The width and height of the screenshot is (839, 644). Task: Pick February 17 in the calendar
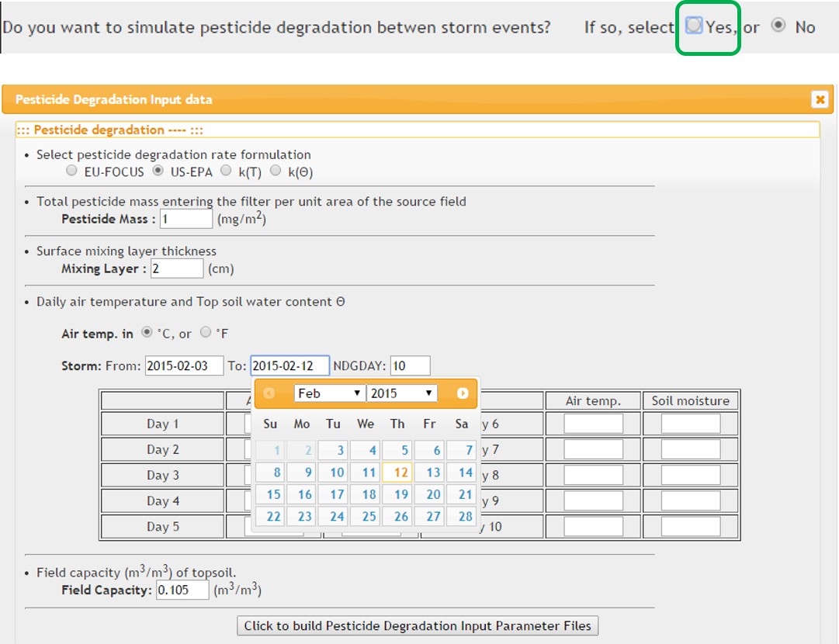point(334,494)
